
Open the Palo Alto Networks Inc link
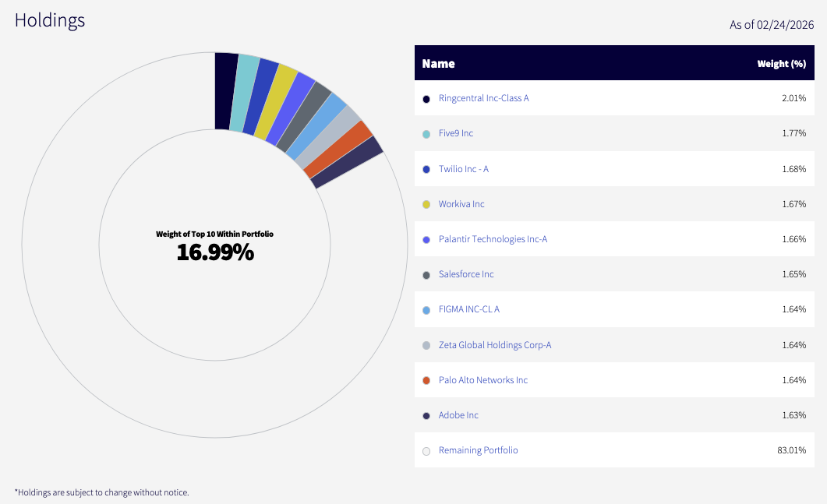click(x=482, y=380)
